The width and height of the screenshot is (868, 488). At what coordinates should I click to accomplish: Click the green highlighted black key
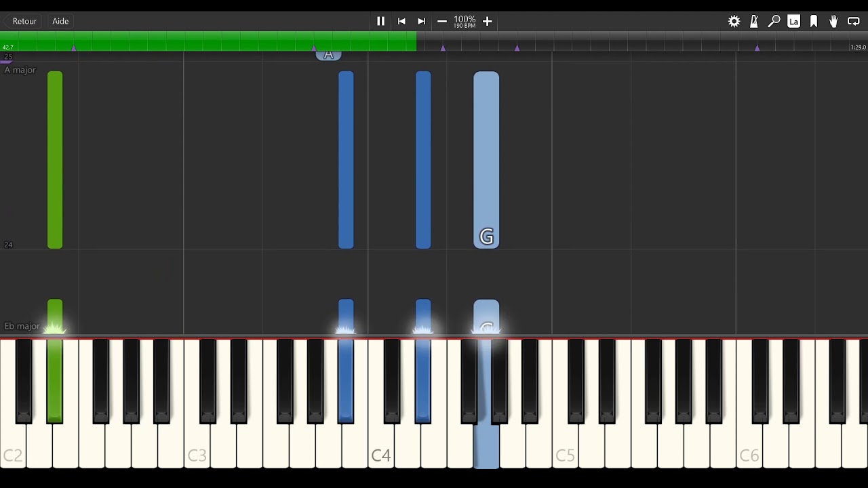point(55,381)
